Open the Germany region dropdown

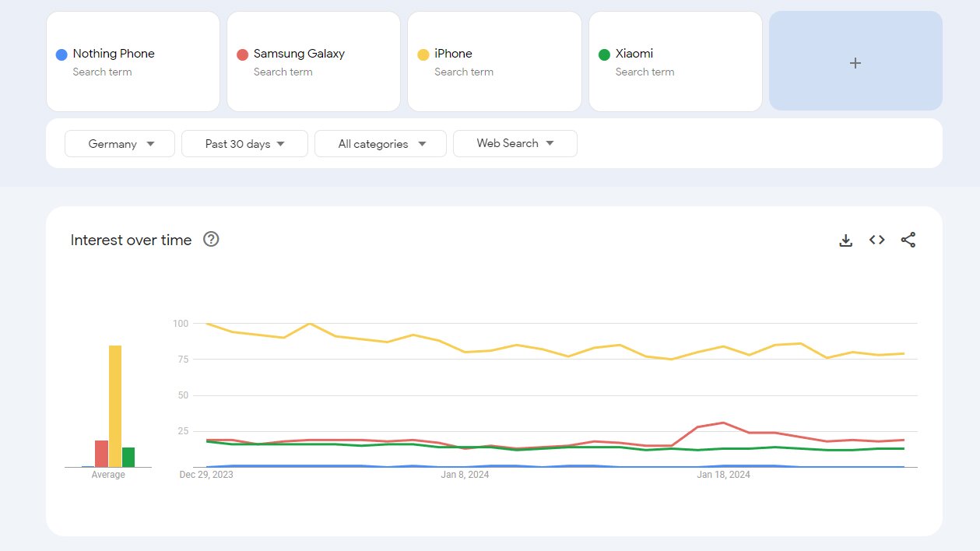[120, 144]
